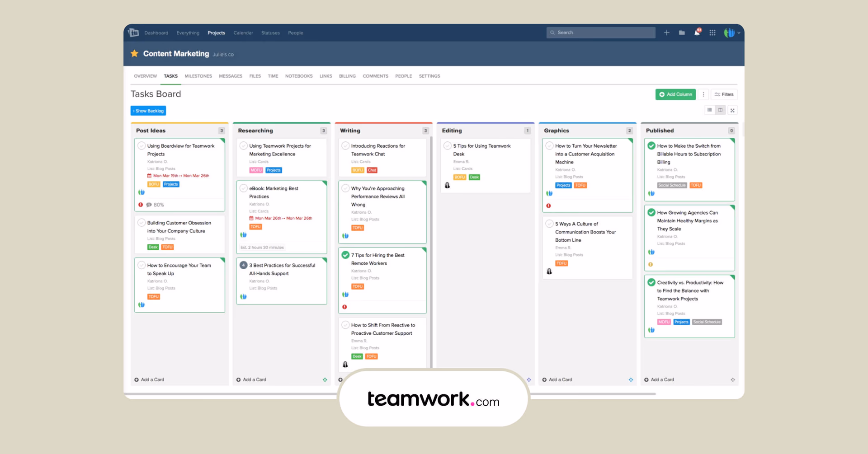Toggle the favorite star beside Content Marketing
The image size is (868, 454).
tap(134, 53)
